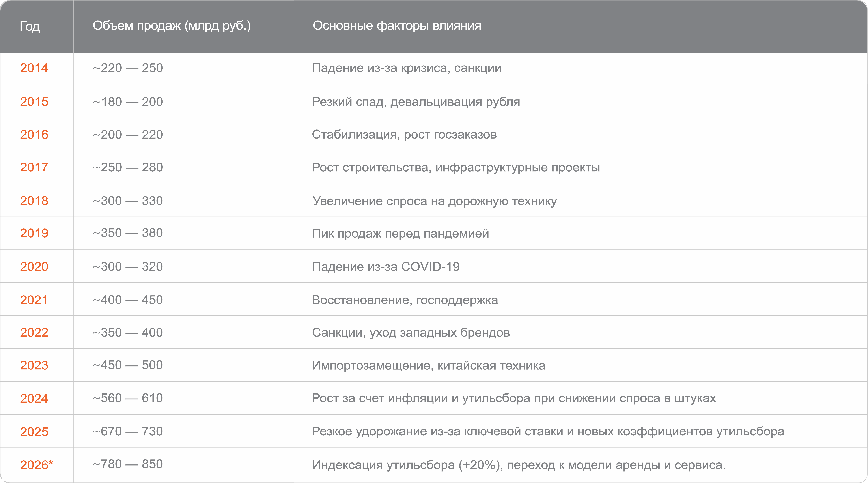Select the "~670 — 730" sales cell
Viewport: 868px width, 483px height.
[x=128, y=431]
